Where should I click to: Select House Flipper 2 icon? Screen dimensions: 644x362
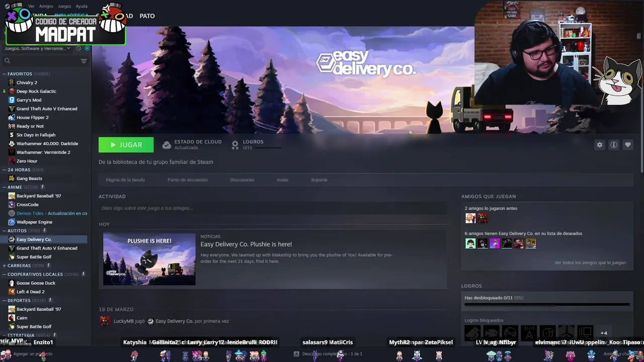tap(12, 117)
